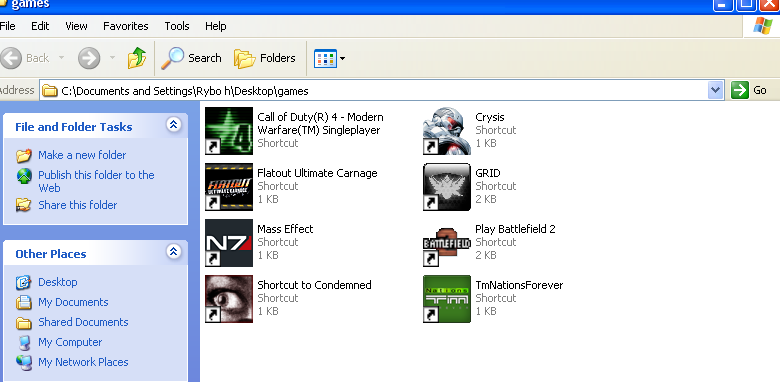Image resolution: width=780 pixels, height=382 pixels.
Task: Select the Crysis shortcut icon
Action: [447, 131]
